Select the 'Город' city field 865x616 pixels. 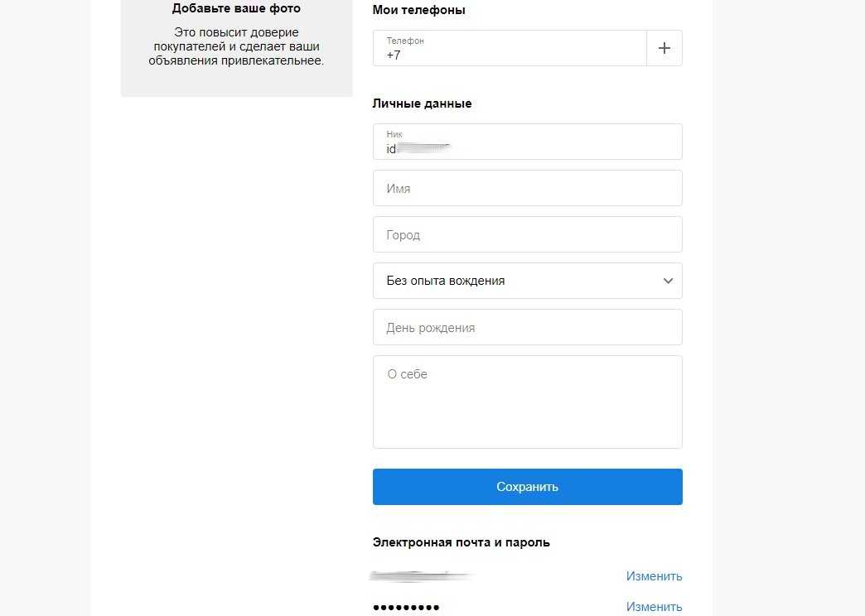click(x=527, y=234)
